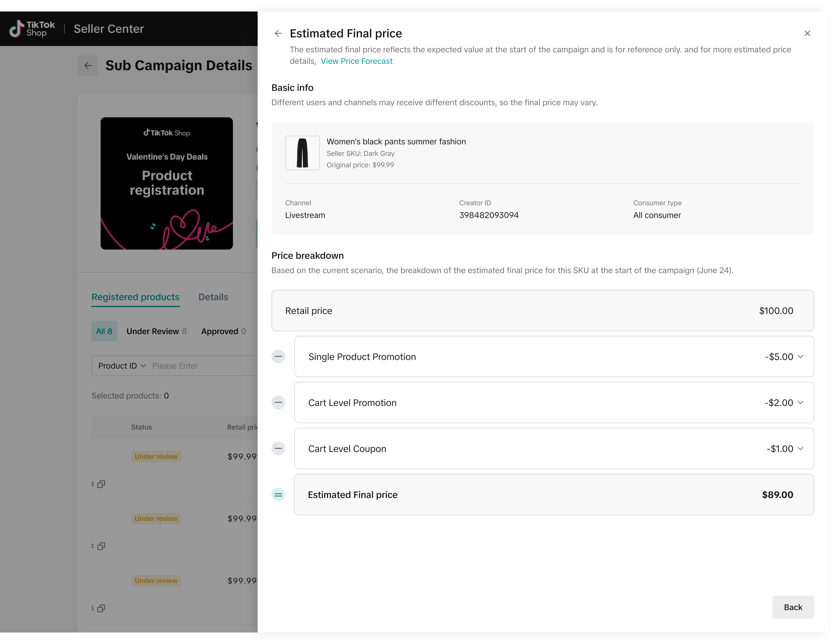Click the TikTok Shop logo

click(32, 29)
